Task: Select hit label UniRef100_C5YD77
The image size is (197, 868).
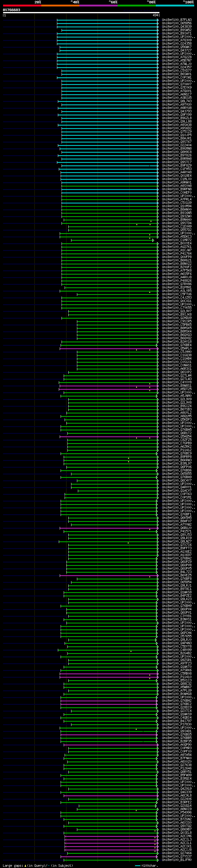Action: [x=176, y=71]
